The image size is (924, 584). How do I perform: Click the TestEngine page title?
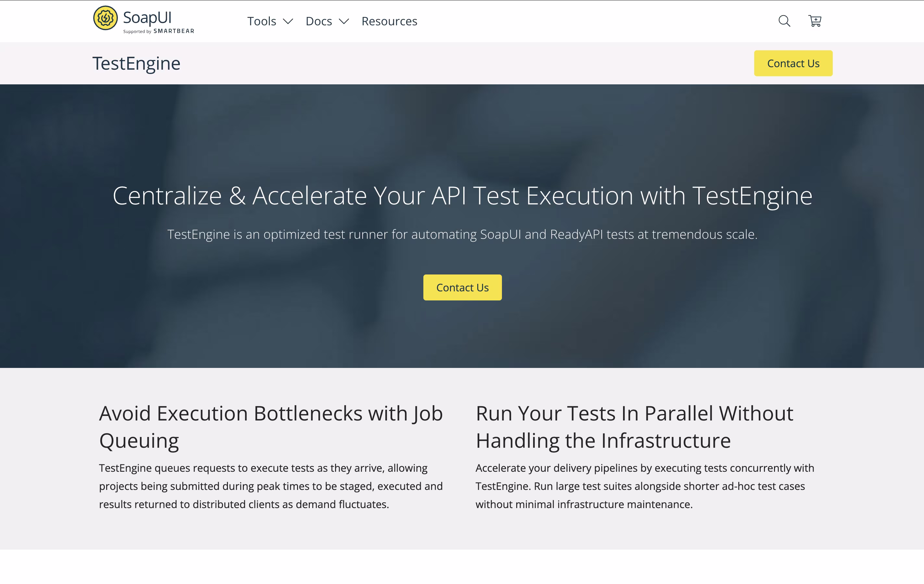point(136,63)
